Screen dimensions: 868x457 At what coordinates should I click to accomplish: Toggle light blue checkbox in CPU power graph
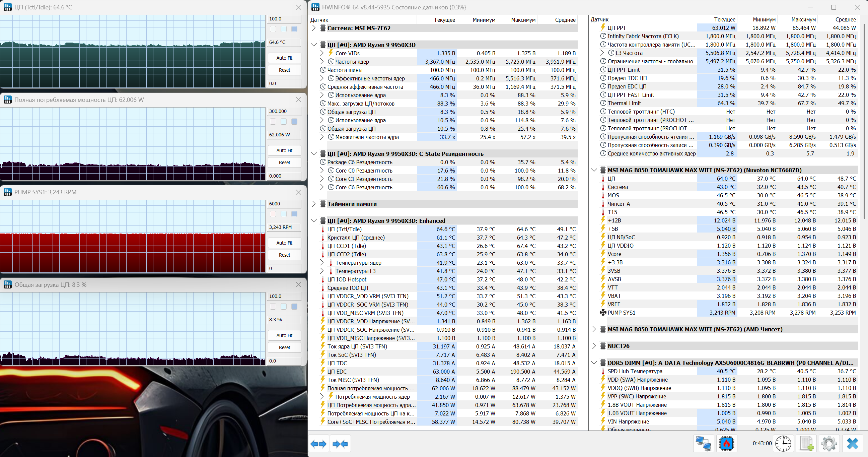(284, 122)
